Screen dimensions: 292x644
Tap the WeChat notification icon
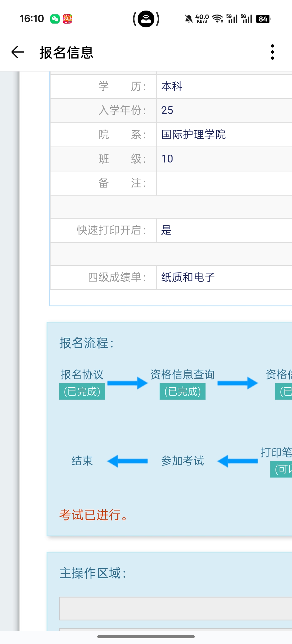point(55,19)
